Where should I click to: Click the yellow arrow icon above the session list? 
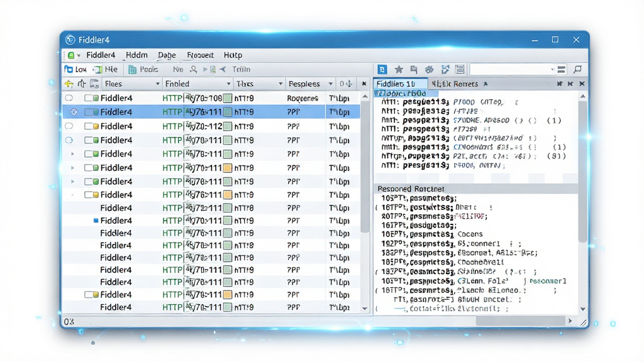point(69,84)
